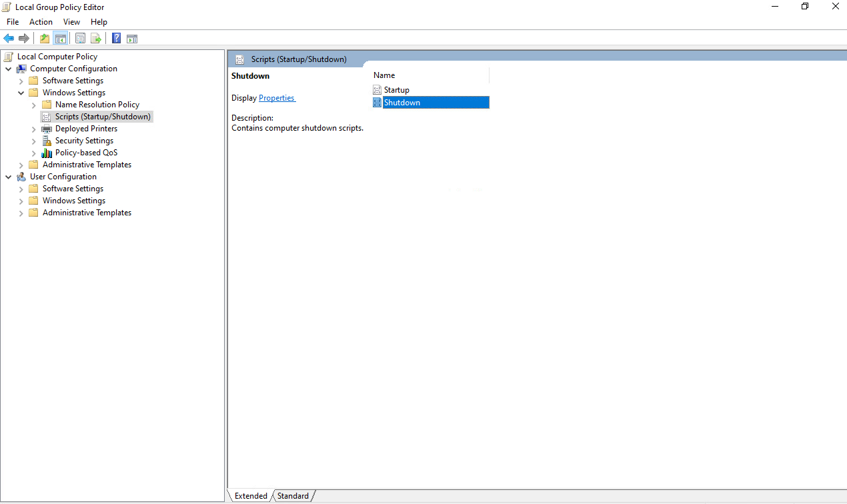The height and width of the screenshot is (504, 847).
Task: Select the Startup script item
Action: tap(396, 89)
